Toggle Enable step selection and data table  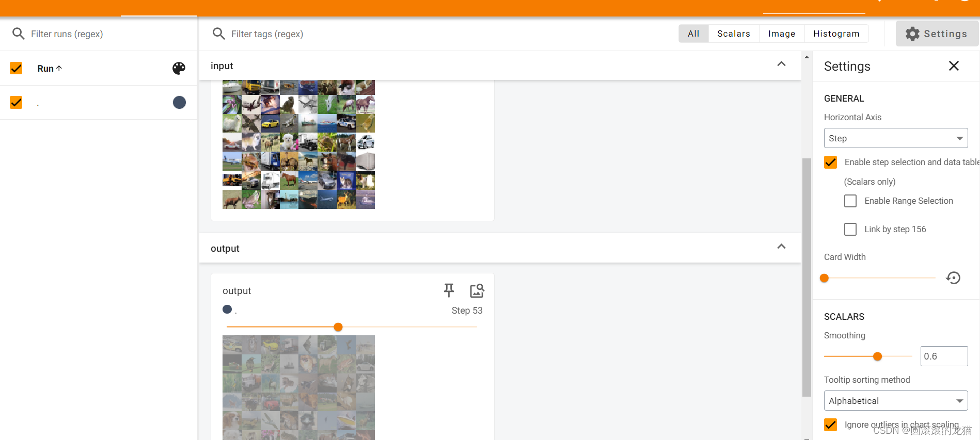coord(830,162)
